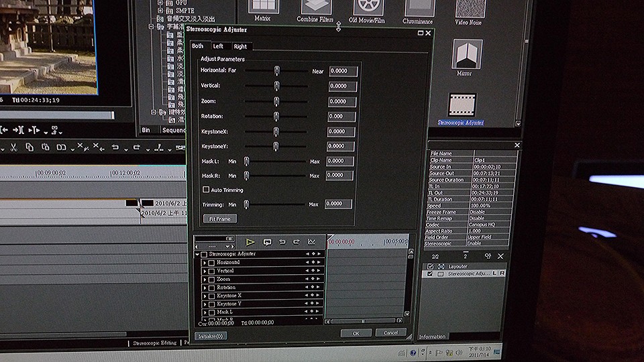Click the timeline Redo icon

tap(137, 147)
